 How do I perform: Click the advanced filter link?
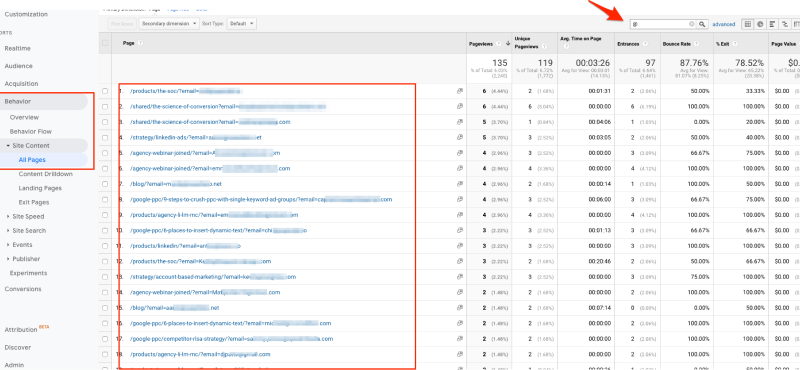click(x=723, y=24)
